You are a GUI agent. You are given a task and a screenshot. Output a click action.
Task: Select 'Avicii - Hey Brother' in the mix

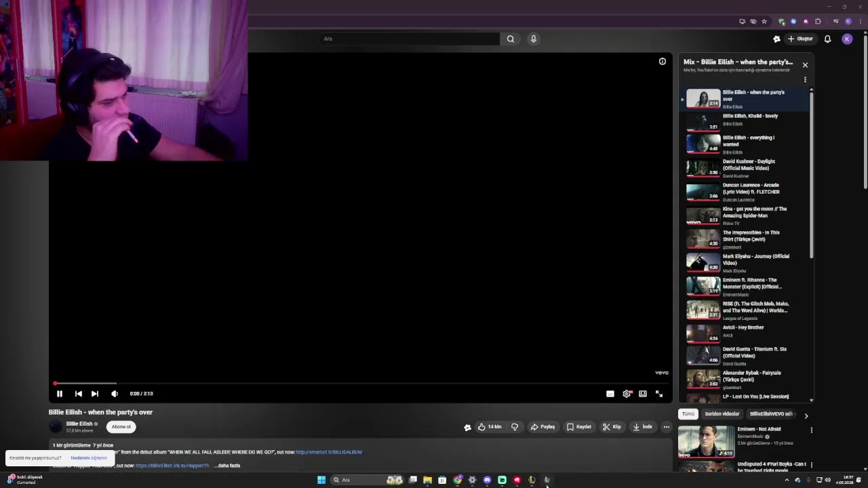coord(745,332)
